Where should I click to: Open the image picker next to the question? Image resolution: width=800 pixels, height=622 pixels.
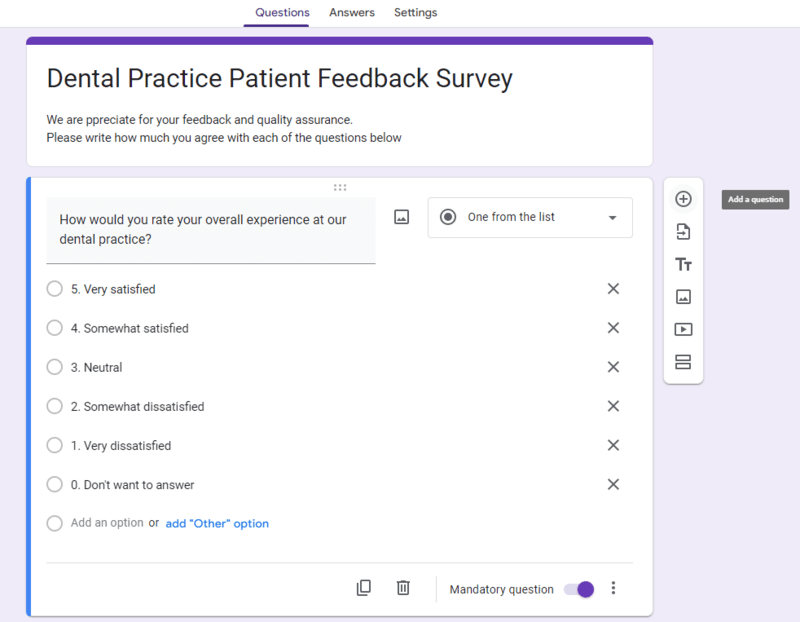point(401,217)
